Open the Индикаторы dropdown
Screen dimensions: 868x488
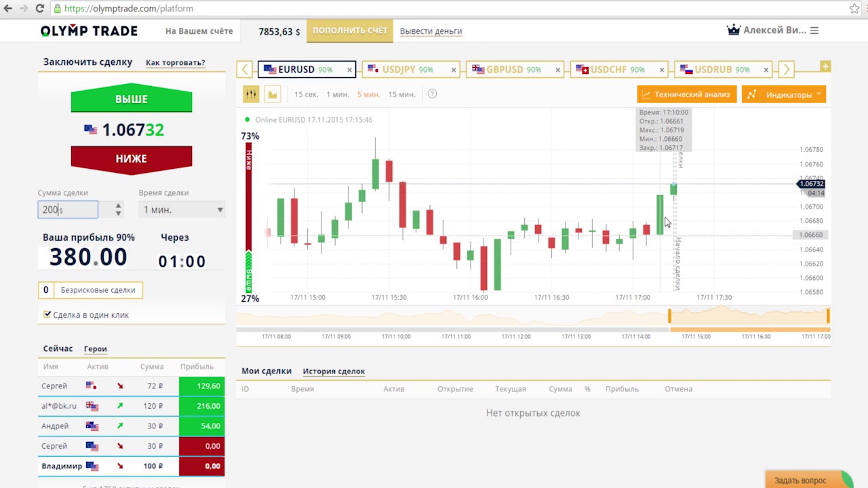coord(784,94)
